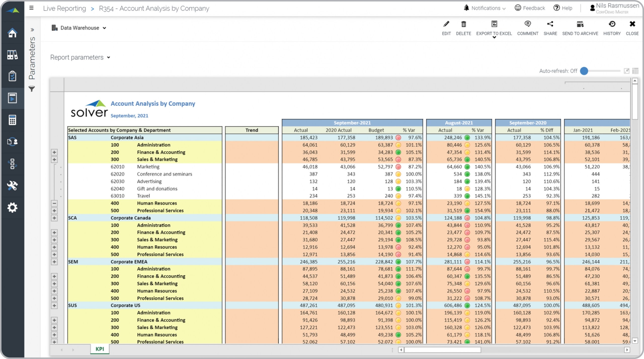Click the Edit pencil icon

tap(446, 24)
